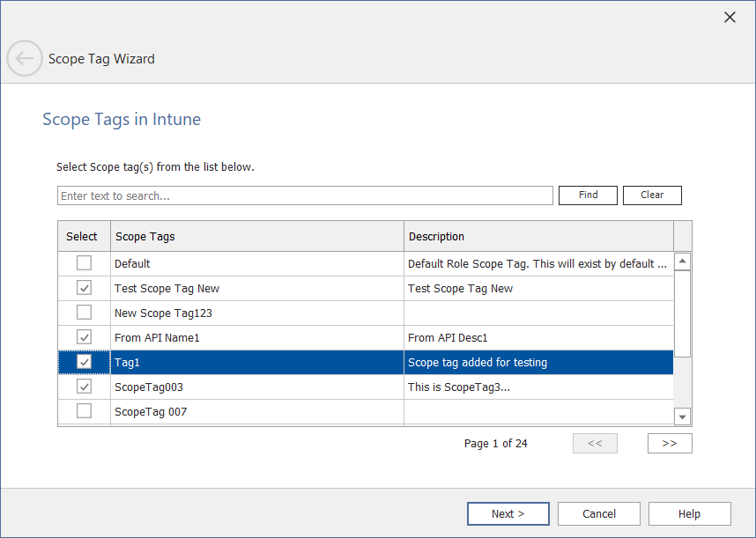Click the table's vertical scrollbar thumb

[x=682, y=313]
